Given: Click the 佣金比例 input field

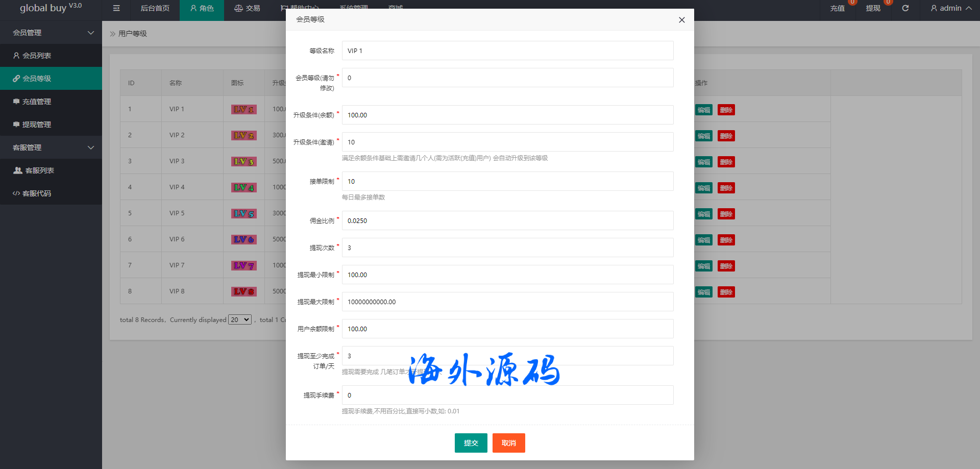Looking at the screenshot, I should (507, 220).
